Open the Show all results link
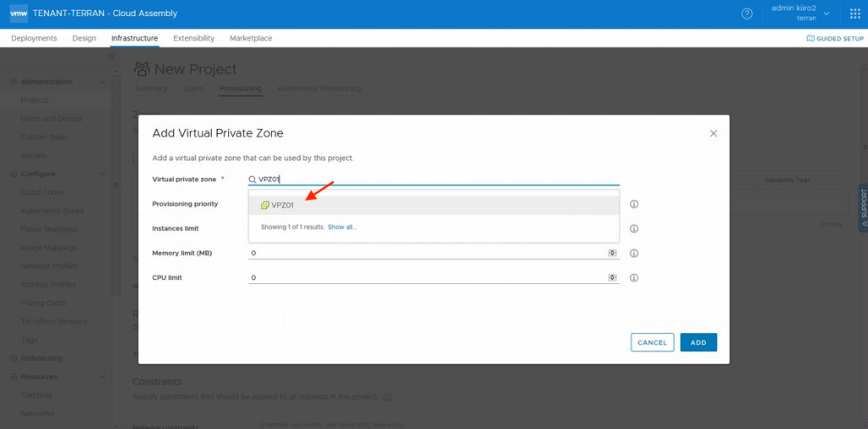Image resolution: width=868 pixels, height=429 pixels. coord(342,227)
